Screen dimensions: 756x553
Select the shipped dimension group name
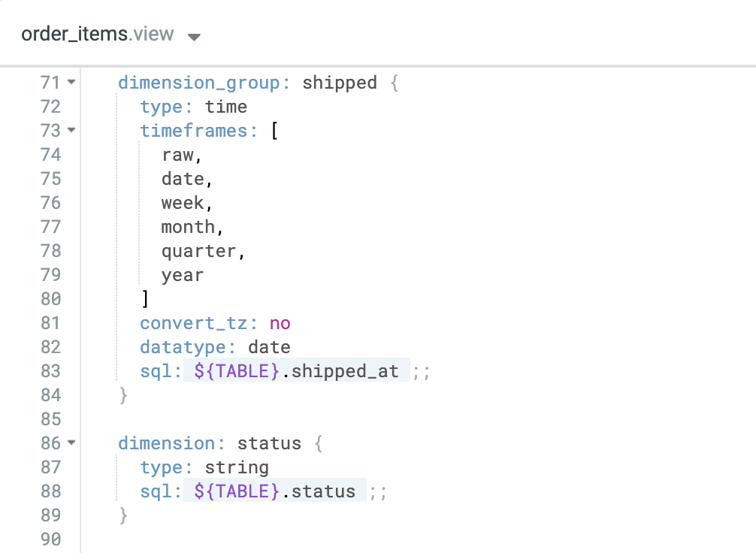tap(339, 83)
